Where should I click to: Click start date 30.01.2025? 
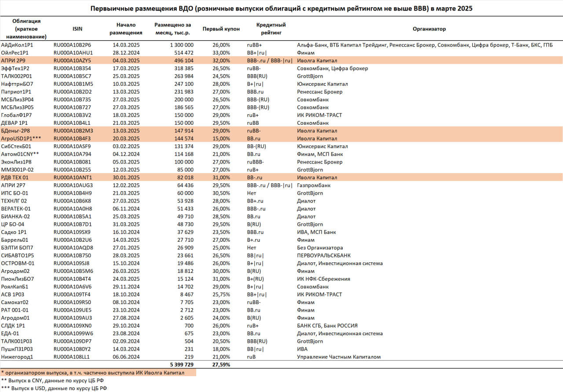[x=126, y=178]
